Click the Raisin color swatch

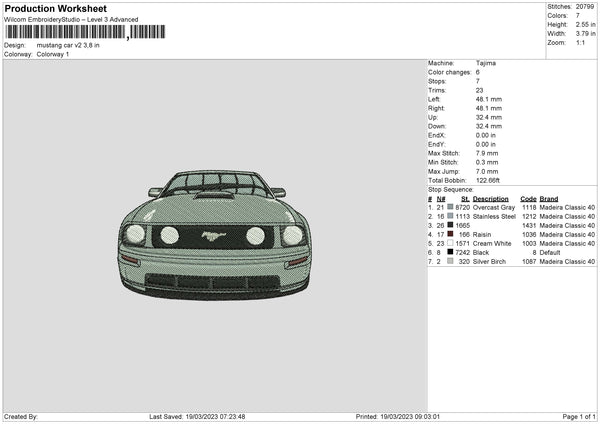(x=450, y=234)
